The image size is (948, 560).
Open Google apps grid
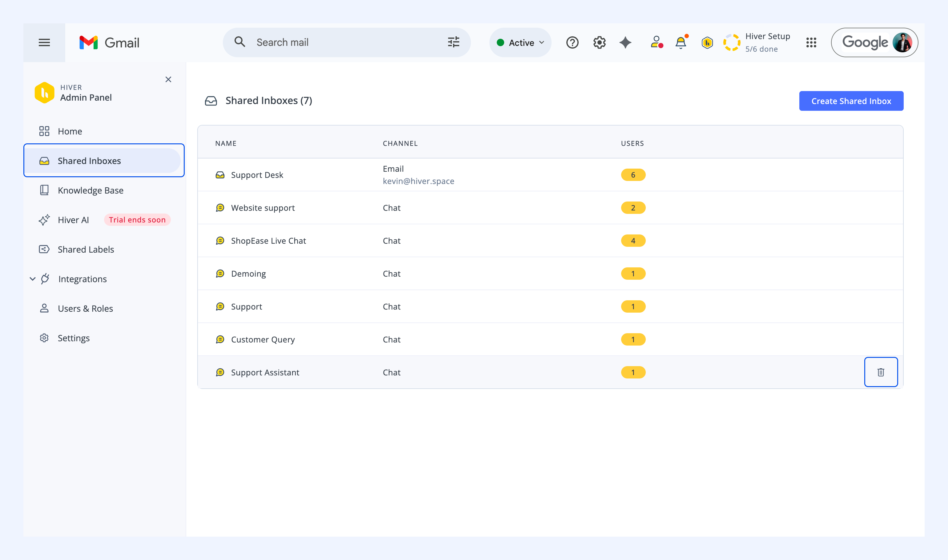point(811,43)
